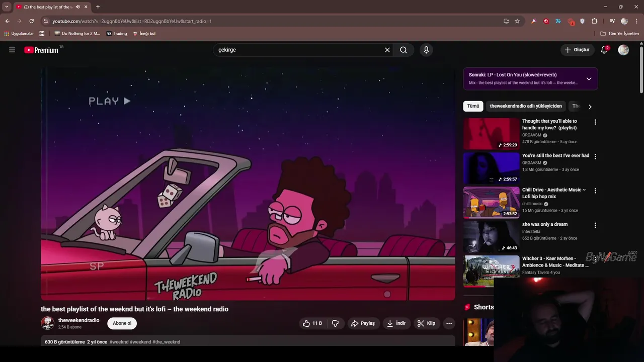The image size is (644, 362).
Task: Open options for 'Chill Drive' video
Action: pos(595,191)
